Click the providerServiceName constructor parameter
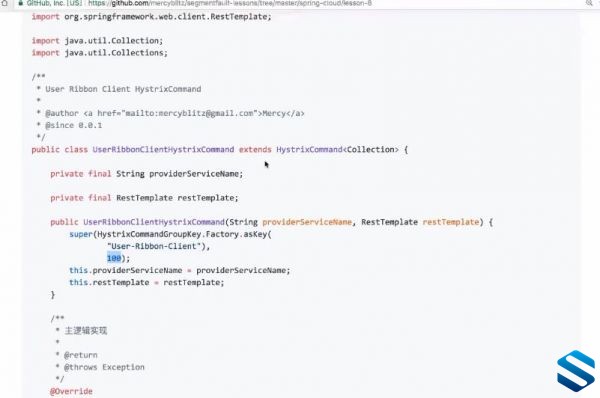Image resolution: width=600 pixels, height=398 pixels. tap(307, 222)
